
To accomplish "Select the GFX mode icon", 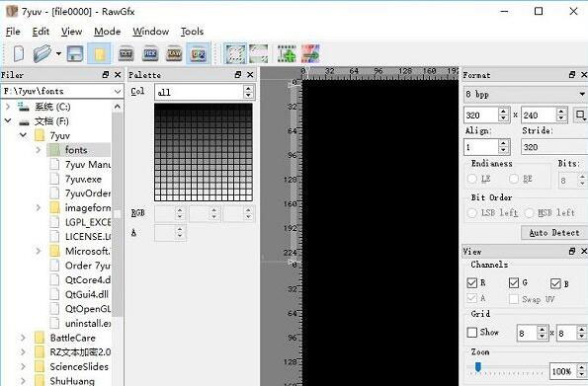I will pos(198,54).
